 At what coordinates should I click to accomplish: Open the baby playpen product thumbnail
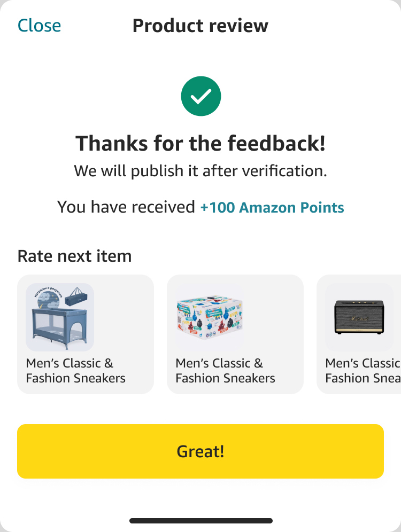click(x=59, y=317)
